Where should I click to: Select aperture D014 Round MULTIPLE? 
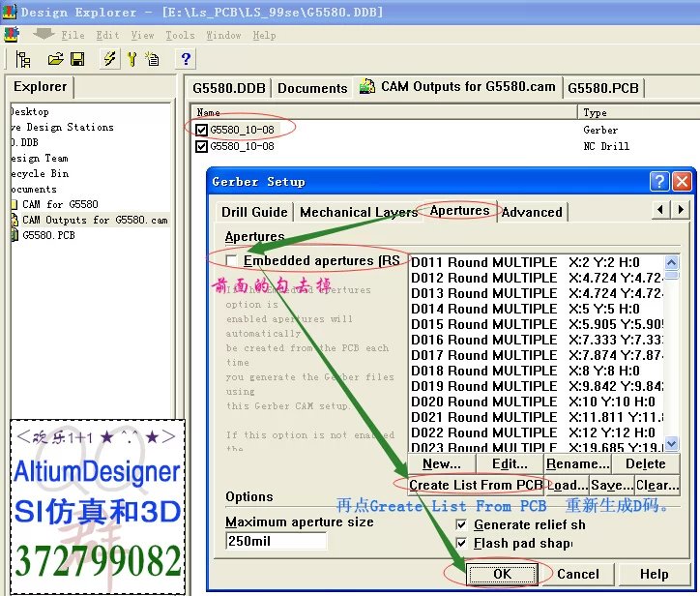tap(536, 309)
